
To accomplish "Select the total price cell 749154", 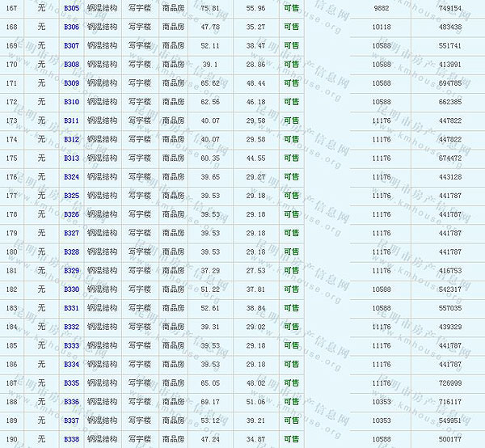I will pyautogui.click(x=450, y=8).
